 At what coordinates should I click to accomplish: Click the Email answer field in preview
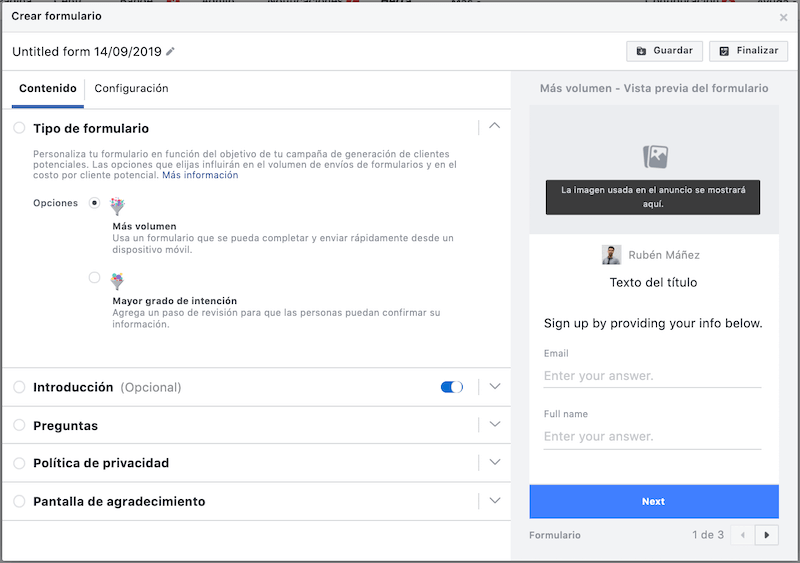pyautogui.click(x=652, y=376)
